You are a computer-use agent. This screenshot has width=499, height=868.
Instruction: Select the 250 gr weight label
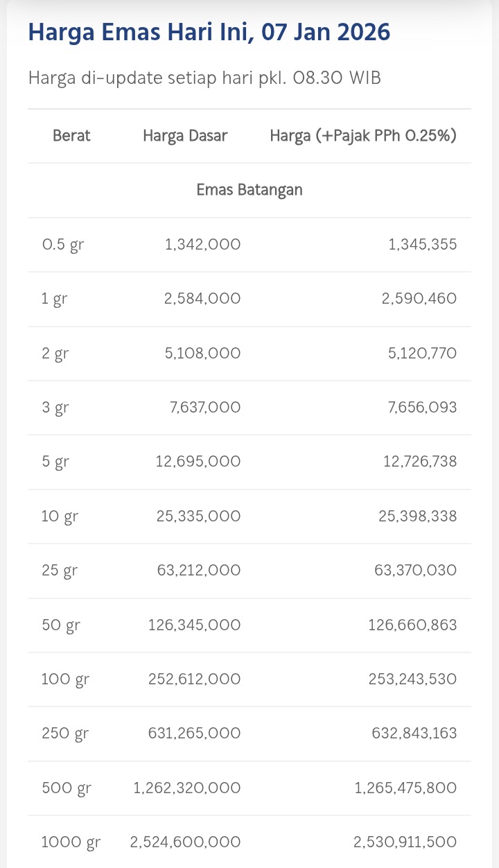click(x=65, y=734)
